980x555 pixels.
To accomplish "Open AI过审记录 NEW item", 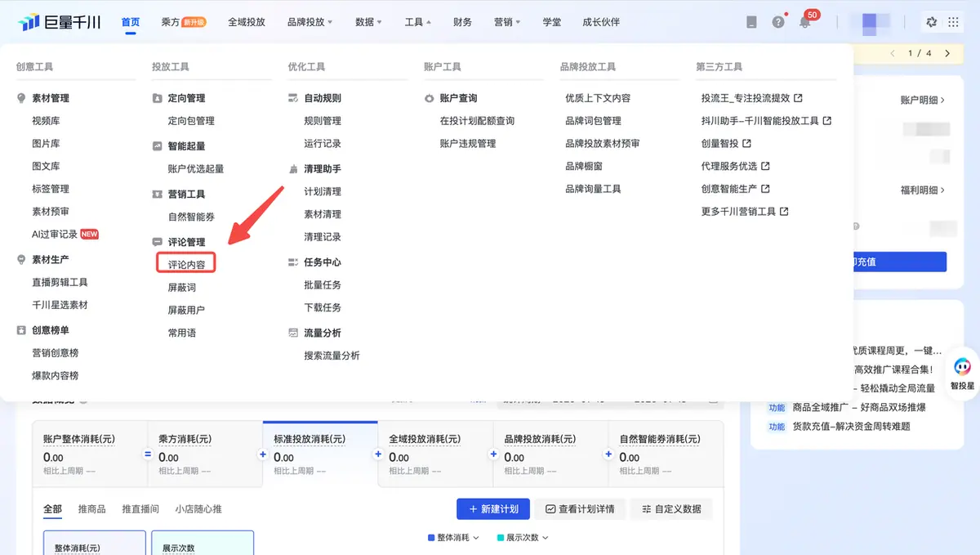I will click(65, 235).
